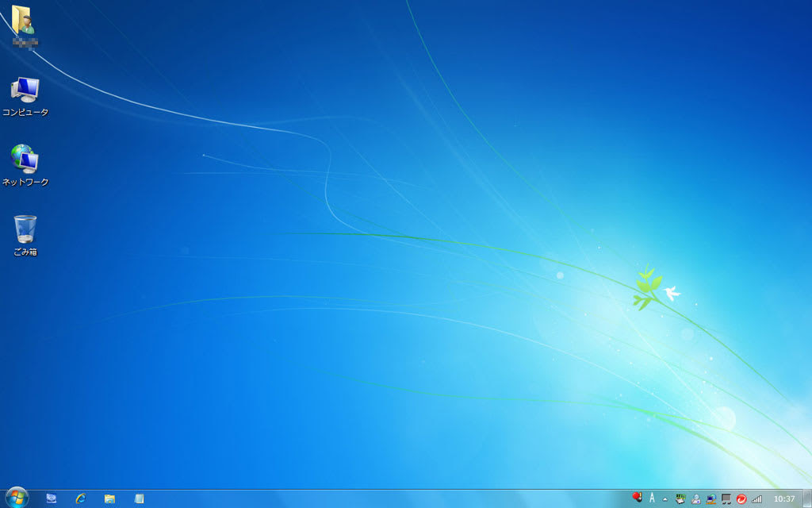Open the red Trend Micro tray icon
This screenshot has height=508, width=812.
pos(741,498)
